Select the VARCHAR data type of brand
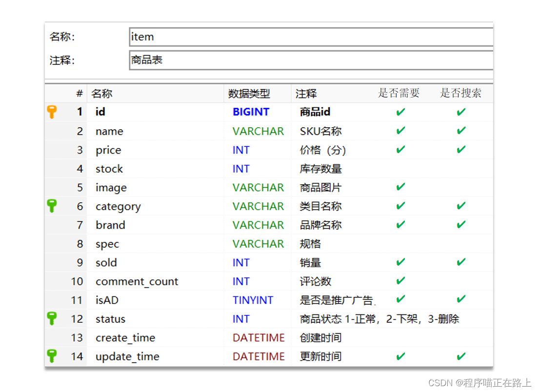 coord(258,225)
